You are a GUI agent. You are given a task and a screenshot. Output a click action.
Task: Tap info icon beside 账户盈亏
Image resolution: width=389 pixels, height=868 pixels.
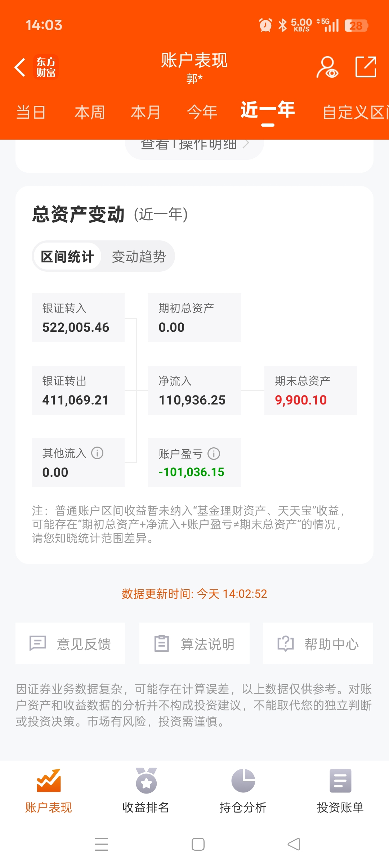[x=214, y=453]
